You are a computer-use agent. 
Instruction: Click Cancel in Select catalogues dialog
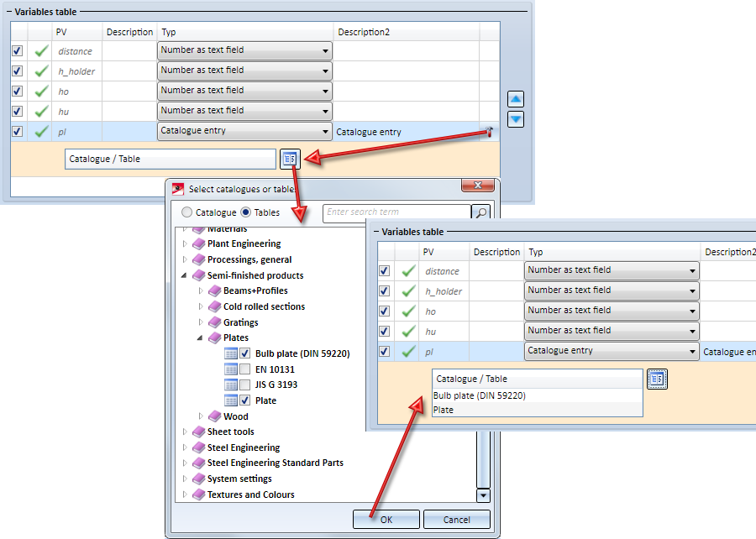click(x=457, y=520)
